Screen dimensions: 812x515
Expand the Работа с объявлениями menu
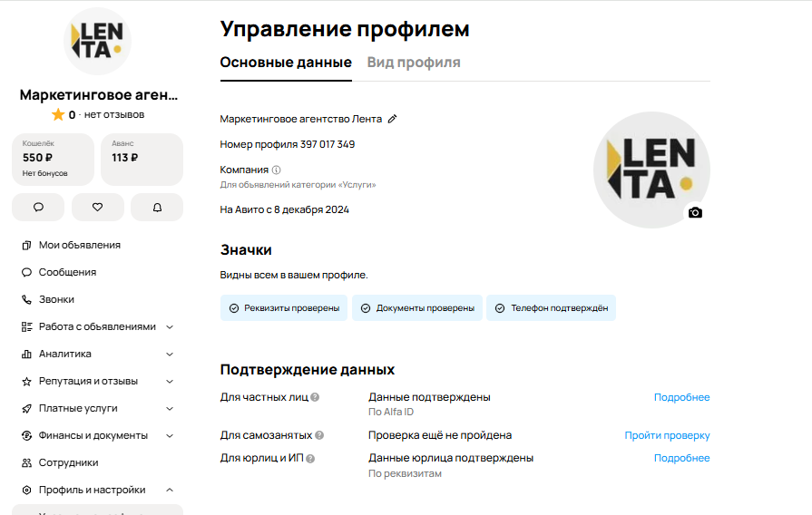pyautogui.click(x=97, y=326)
